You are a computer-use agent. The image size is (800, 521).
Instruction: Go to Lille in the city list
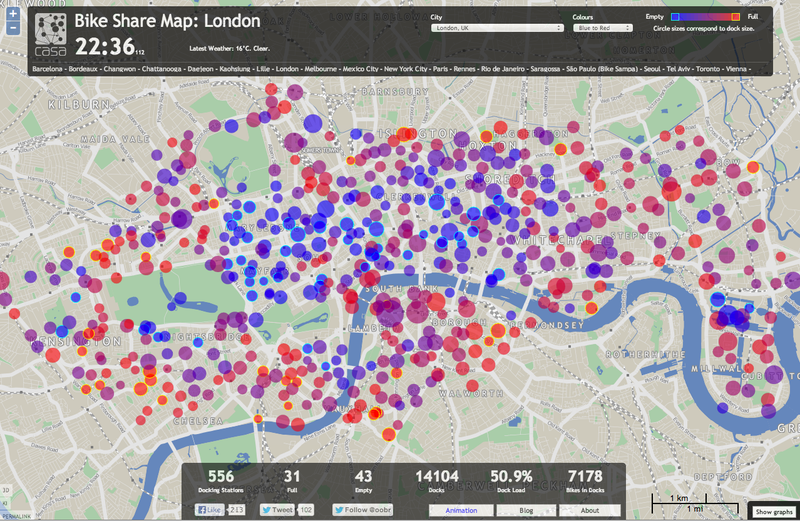263,69
